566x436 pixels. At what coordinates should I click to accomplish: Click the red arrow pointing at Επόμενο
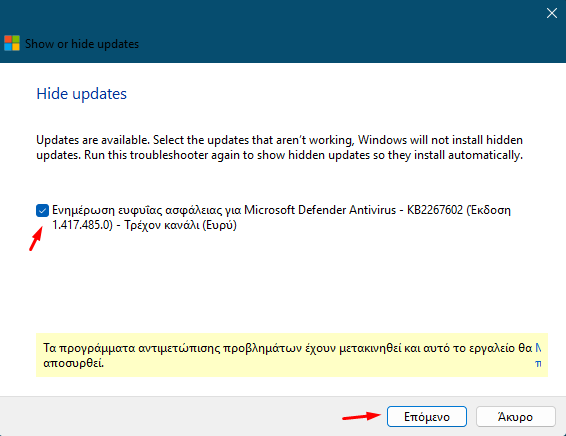361,417
